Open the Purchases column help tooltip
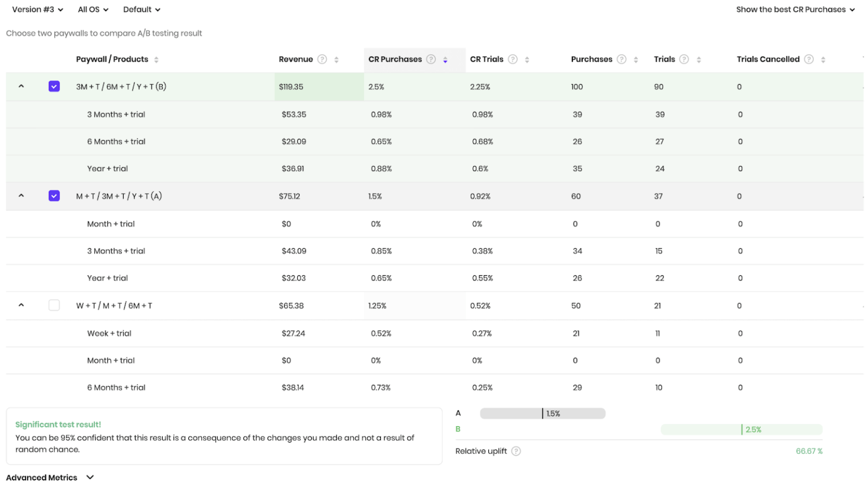 point(622,59)
